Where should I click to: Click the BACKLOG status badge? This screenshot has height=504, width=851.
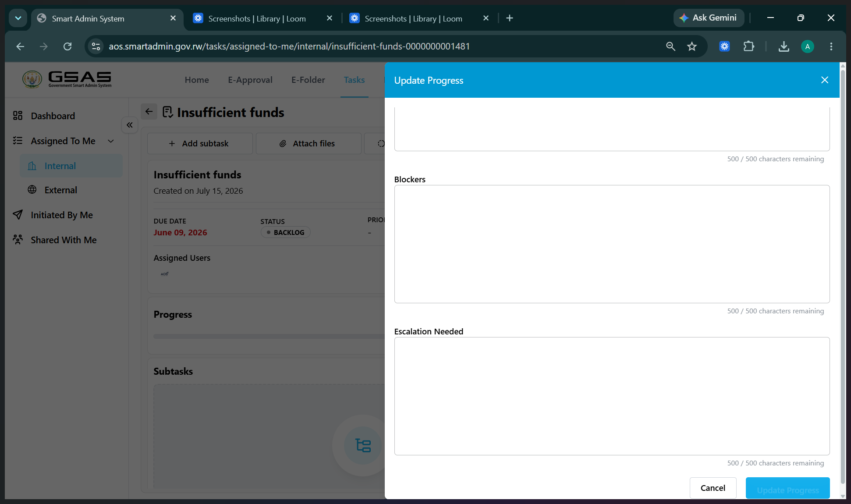click(x=286, y=232)
